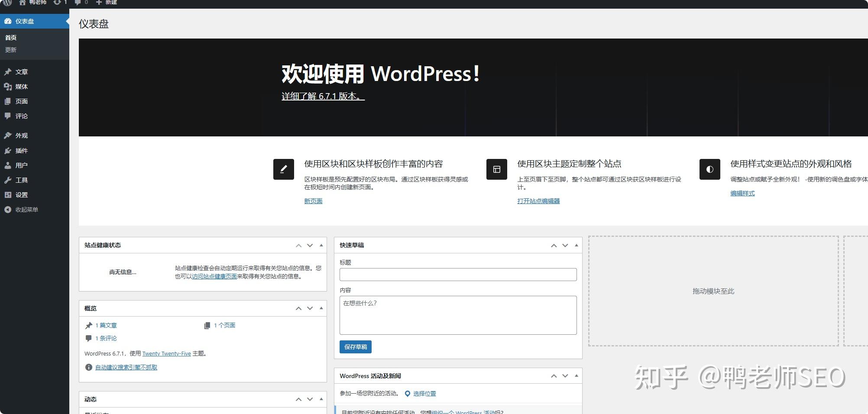Open the 设置 settings section

[20, 195]
